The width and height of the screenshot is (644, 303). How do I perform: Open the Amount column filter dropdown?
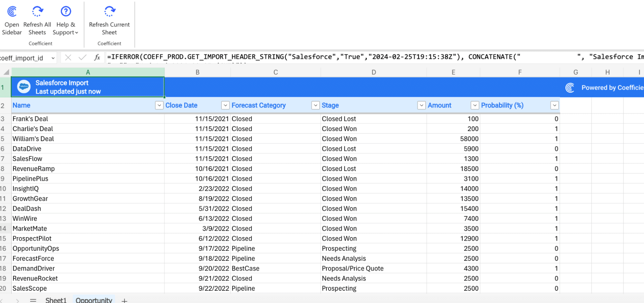(x=475, y=106)
